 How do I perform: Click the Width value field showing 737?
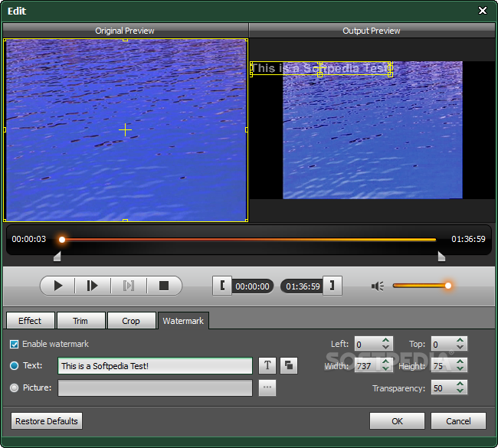click(368, 366)
